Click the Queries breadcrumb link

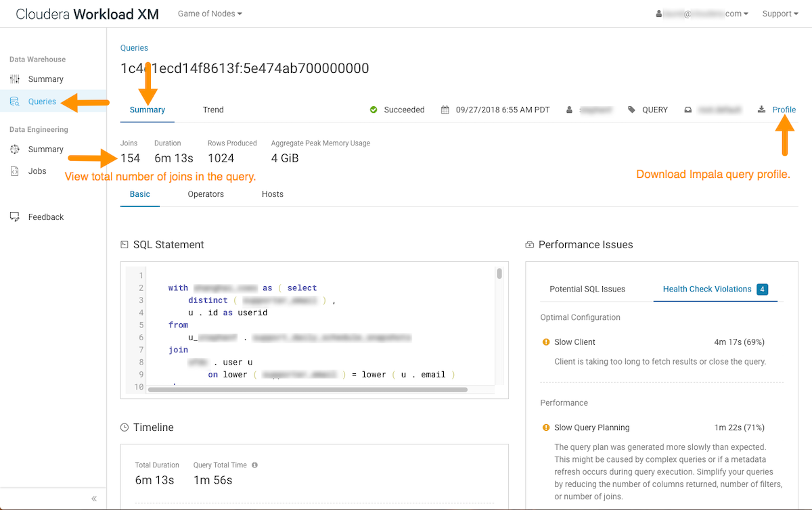coord(134,48)
